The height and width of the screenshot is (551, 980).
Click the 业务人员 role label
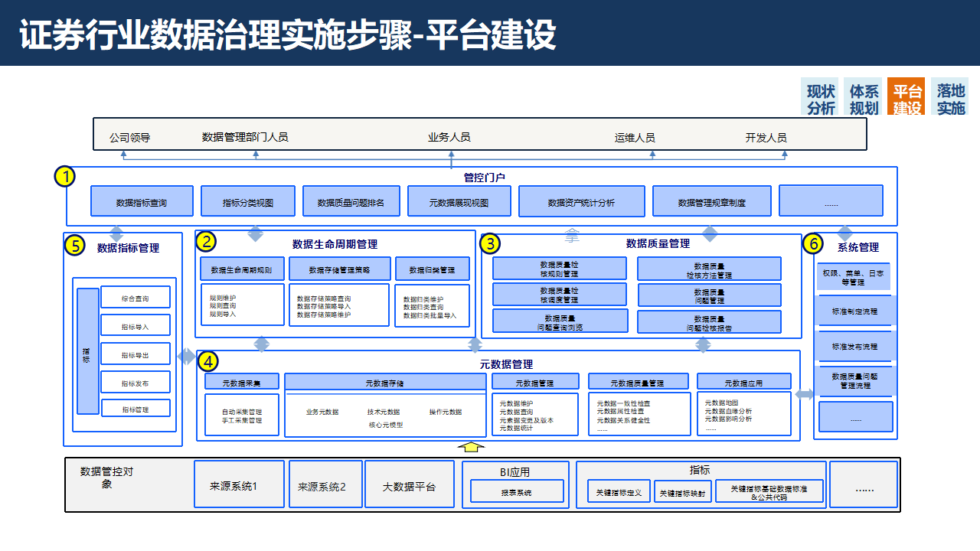pos(449,137)
